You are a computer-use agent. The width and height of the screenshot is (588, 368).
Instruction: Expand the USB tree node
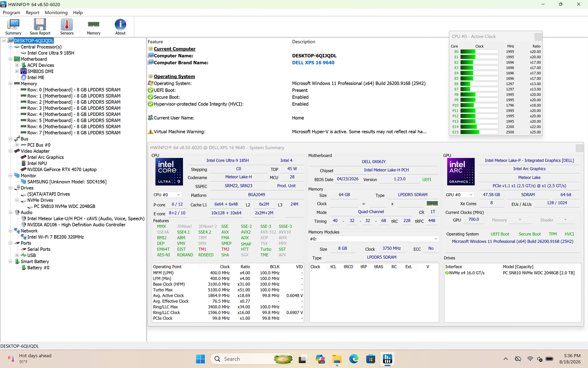(17, 255)
